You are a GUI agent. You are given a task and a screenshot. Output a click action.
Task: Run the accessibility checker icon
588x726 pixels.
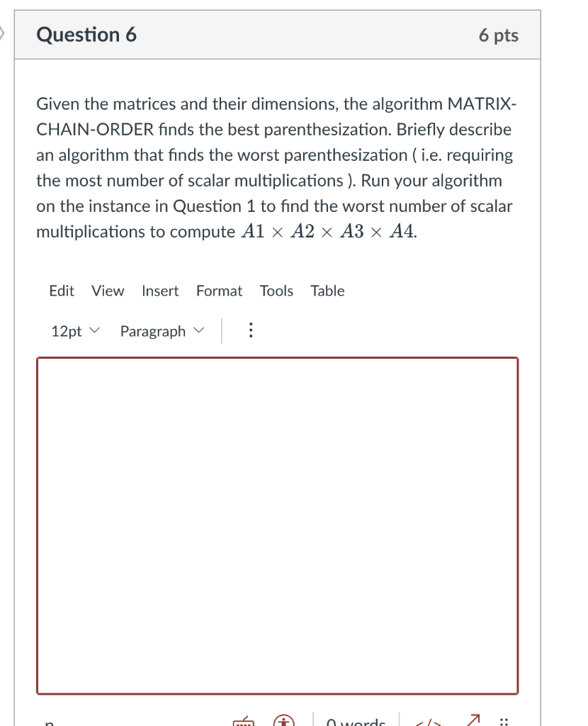coord(283,720)
